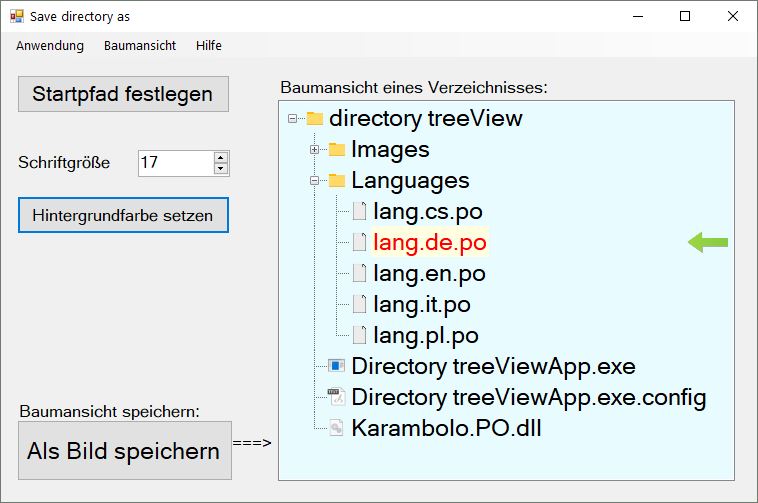The width and height of the screenshot is (758, 503).
Task: Open the Baumansicht menu
Action: 140,46
